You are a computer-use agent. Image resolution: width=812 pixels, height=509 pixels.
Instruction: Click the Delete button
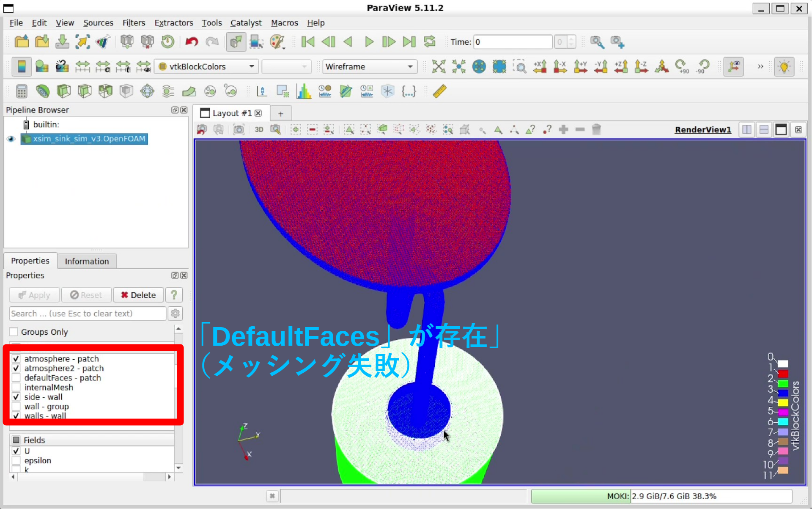pos(138,295)
